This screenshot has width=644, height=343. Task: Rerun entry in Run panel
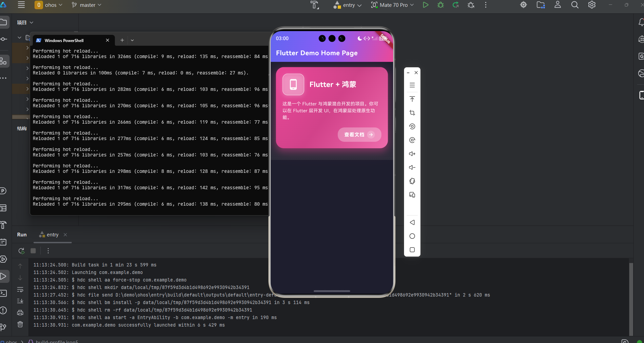coord(21,251)
